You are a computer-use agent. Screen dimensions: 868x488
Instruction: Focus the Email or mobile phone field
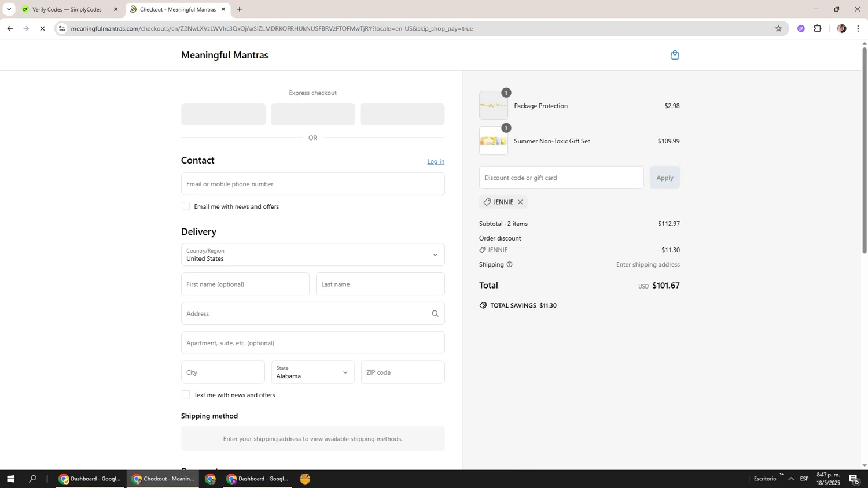[x=312, y=184]
